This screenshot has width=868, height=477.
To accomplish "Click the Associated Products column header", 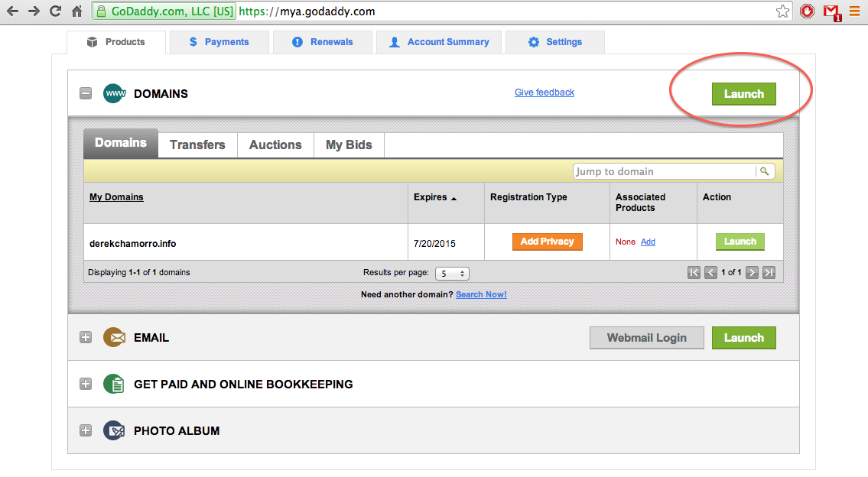I will point(640,203).
